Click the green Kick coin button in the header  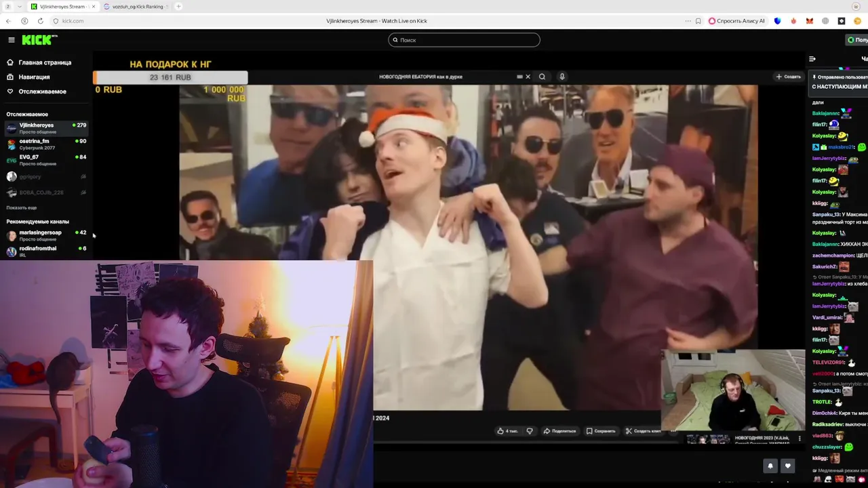coord(856,40)
